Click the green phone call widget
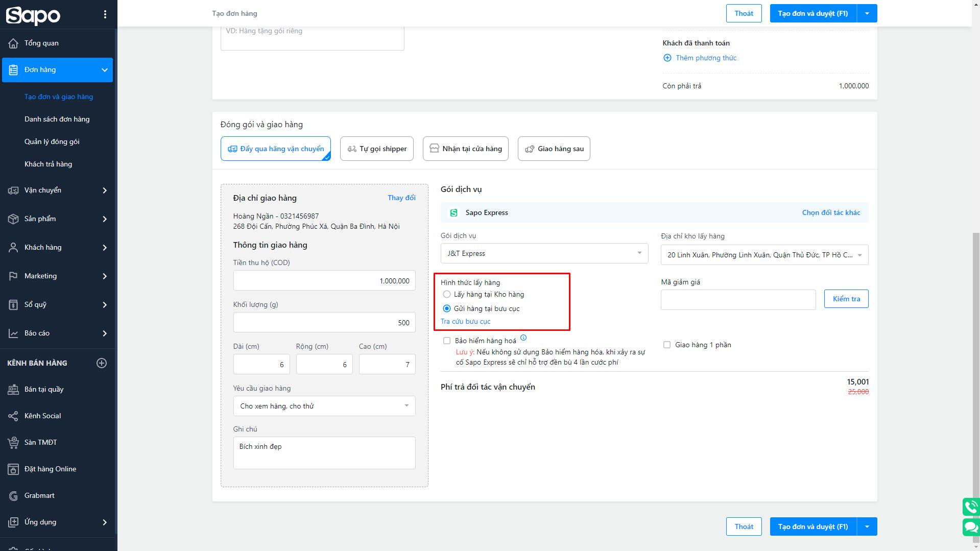 click(971, 507)
